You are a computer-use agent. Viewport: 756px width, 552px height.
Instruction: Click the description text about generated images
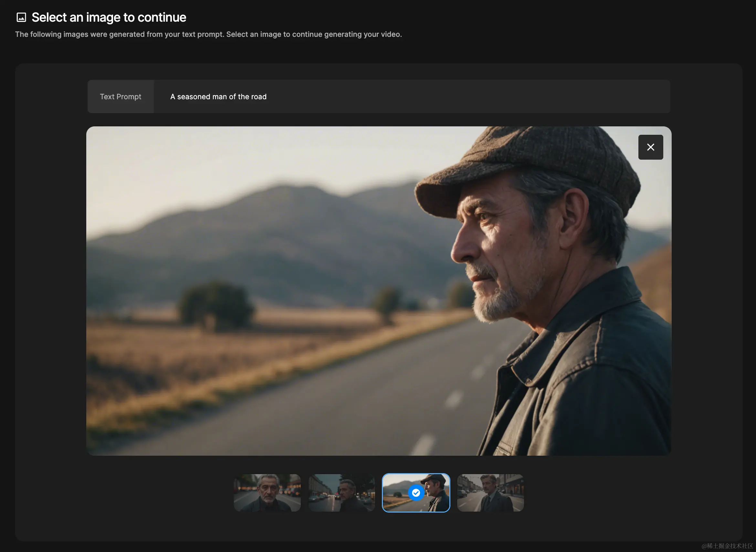208,34
